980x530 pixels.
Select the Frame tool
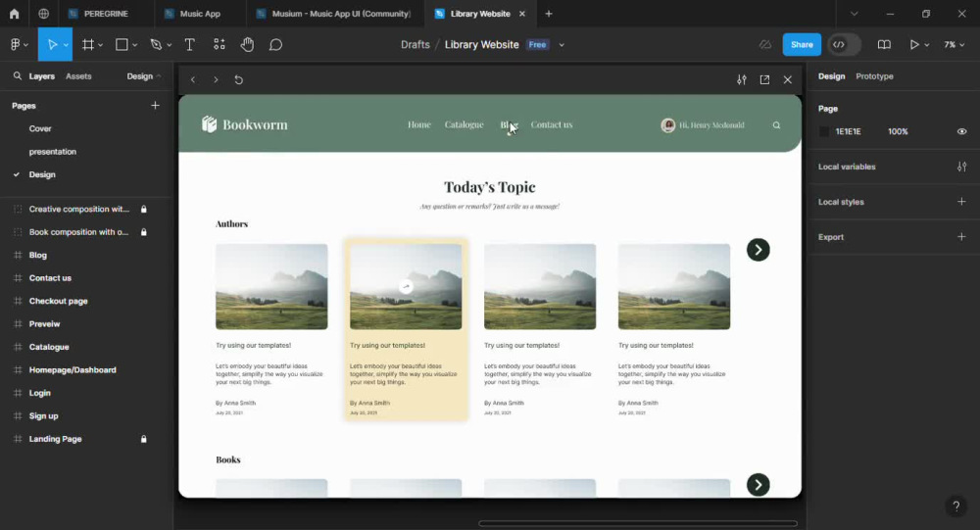88,44
